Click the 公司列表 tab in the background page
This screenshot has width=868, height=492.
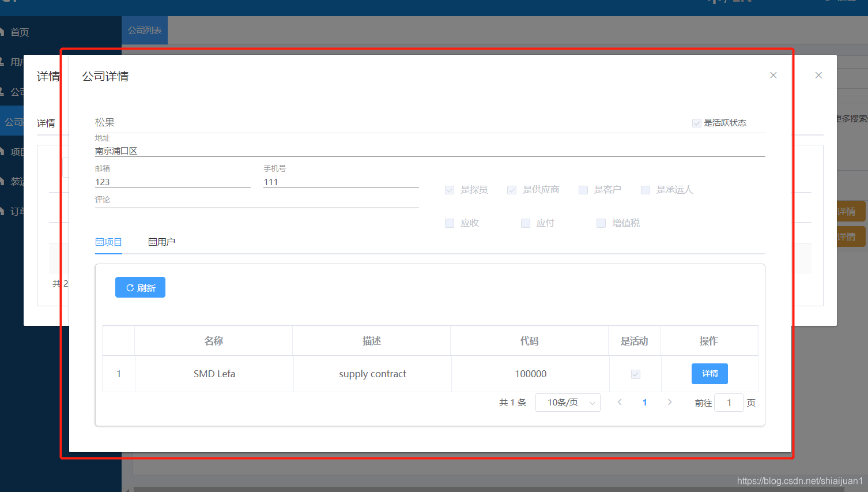[145, 31]
